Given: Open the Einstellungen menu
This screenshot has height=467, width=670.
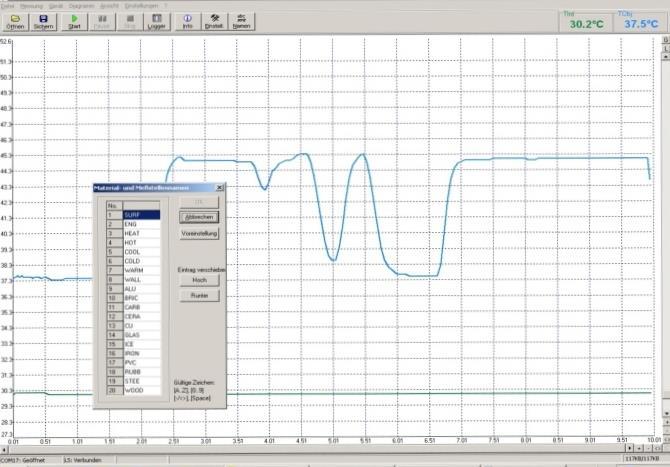Looking at the screenshot, I should click(141, 6).
